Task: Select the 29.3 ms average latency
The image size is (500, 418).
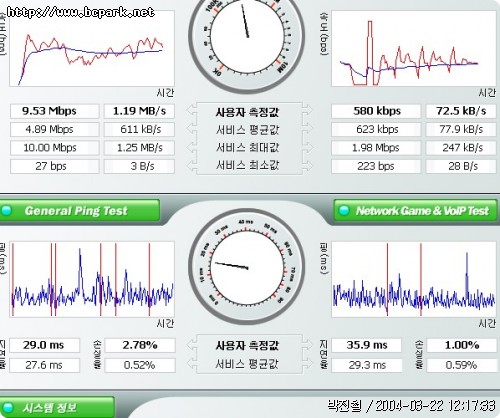Action: (367, 365)
